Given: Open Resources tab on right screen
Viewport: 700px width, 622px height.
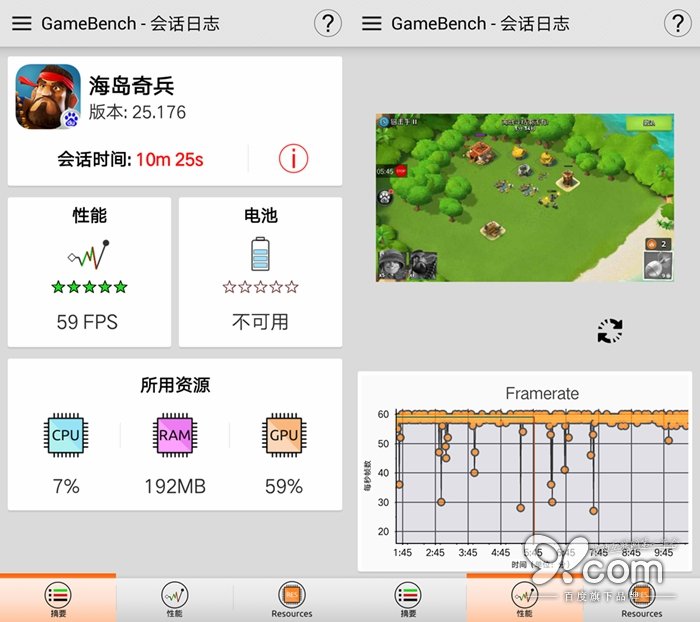Looking at the screenshot, I should click(642, 598).
